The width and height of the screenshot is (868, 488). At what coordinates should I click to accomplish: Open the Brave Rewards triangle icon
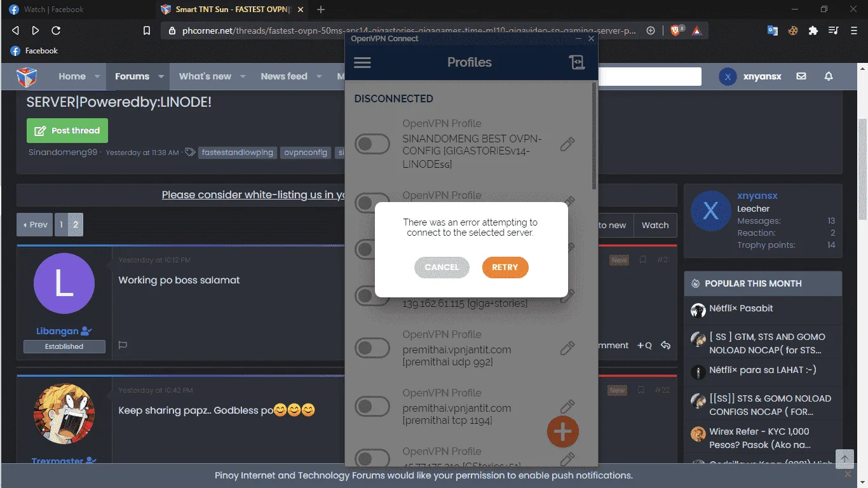click(x=697, y=30)
